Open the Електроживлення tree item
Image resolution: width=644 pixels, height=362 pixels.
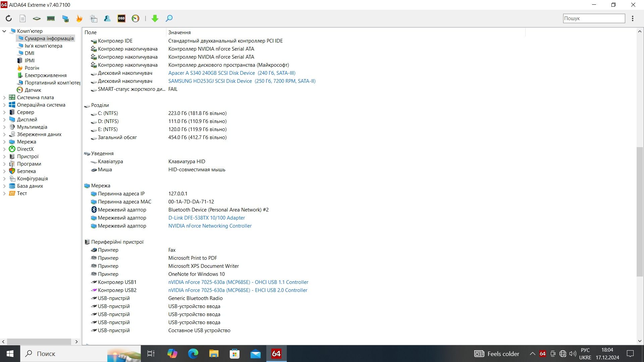[x=46, y=75]
